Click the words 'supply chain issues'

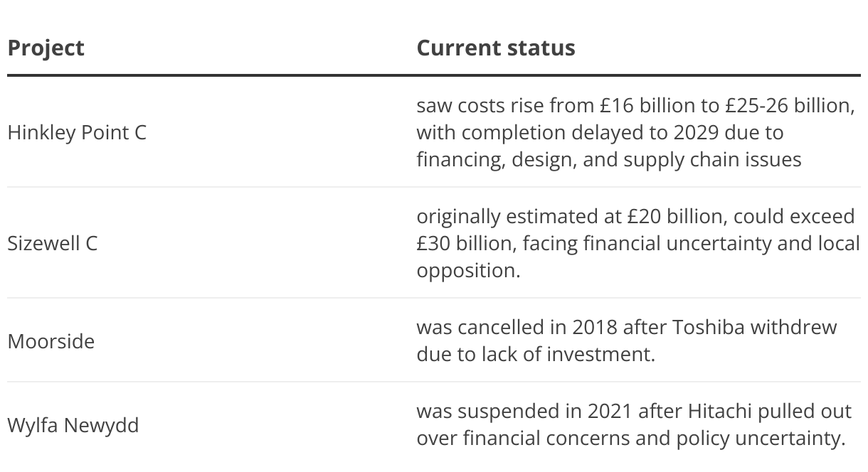point(712,159)
